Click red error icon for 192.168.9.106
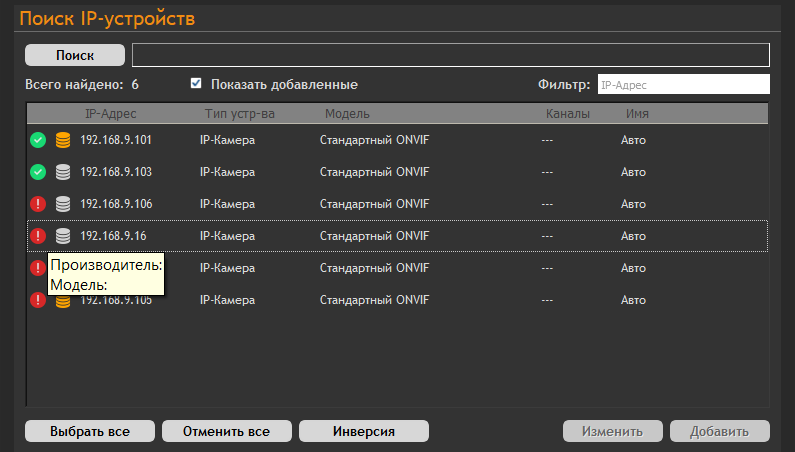The image size is (795, 452). 38,204
